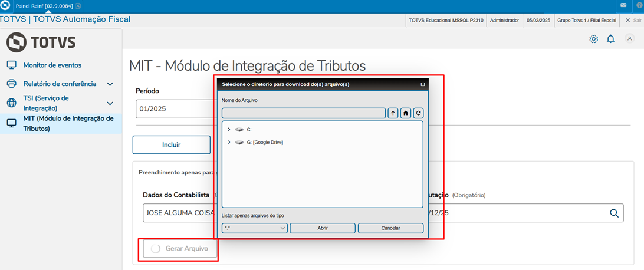
Task: Maximize the directory selection dialog
Action: (x=423, y=84)
